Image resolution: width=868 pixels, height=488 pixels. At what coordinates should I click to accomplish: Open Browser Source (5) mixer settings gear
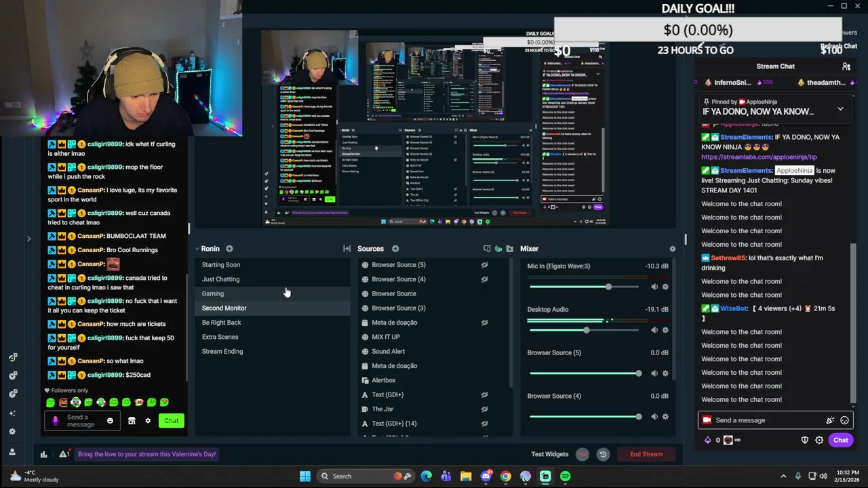tap(665, 373)
